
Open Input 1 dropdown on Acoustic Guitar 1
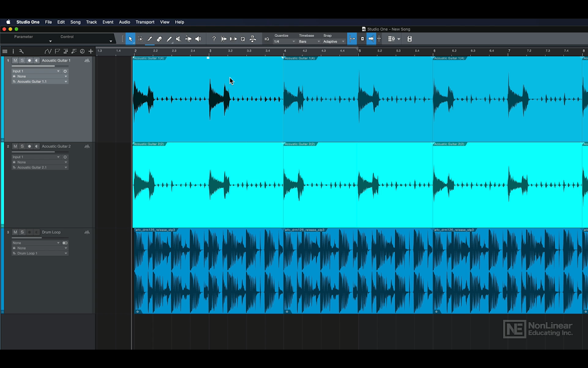(36, 71)
